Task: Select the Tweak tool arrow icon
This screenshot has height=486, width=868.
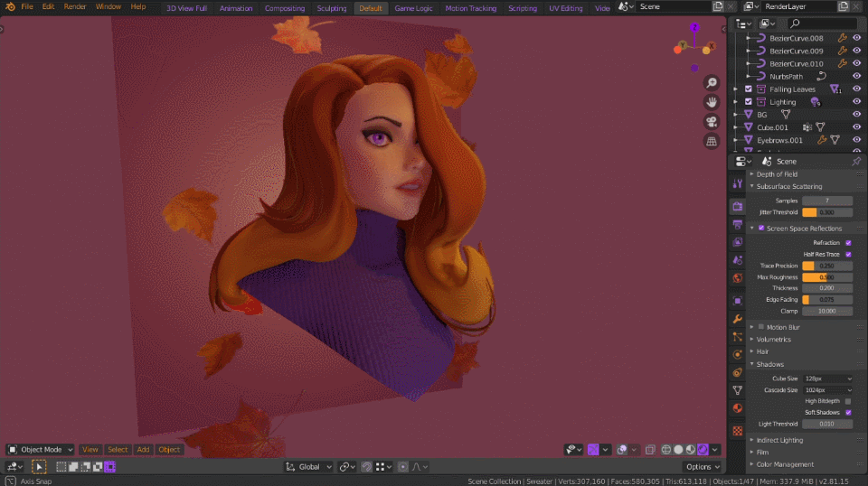Action: (x=39, y=467)
